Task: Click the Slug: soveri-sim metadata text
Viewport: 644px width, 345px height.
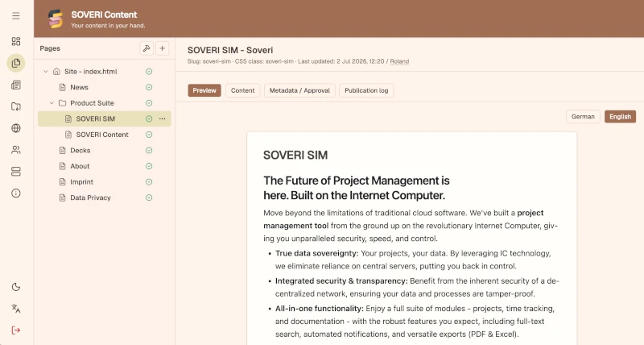Action: [x=209, y=61]
